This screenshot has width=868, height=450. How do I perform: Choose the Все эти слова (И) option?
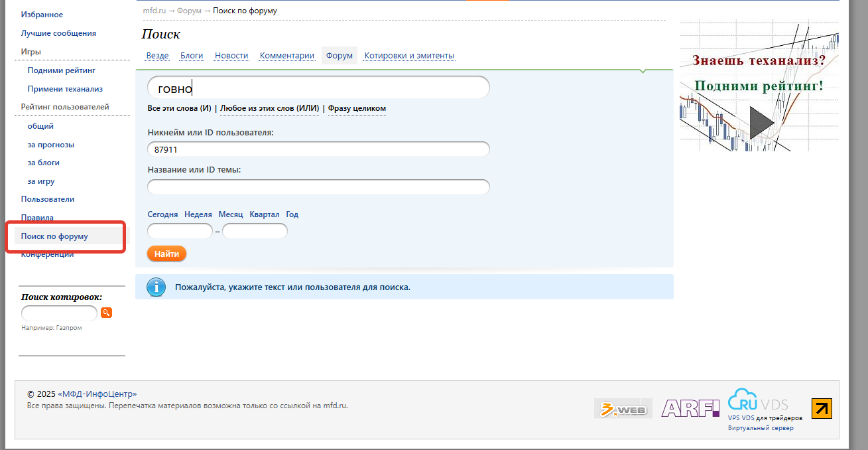tap(179, 108)
